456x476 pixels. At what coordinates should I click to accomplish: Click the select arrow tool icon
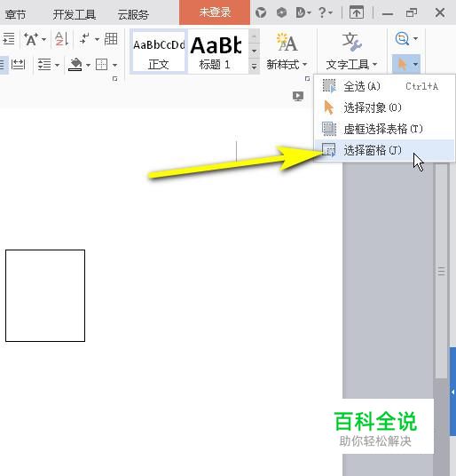[x=402, y=64]
